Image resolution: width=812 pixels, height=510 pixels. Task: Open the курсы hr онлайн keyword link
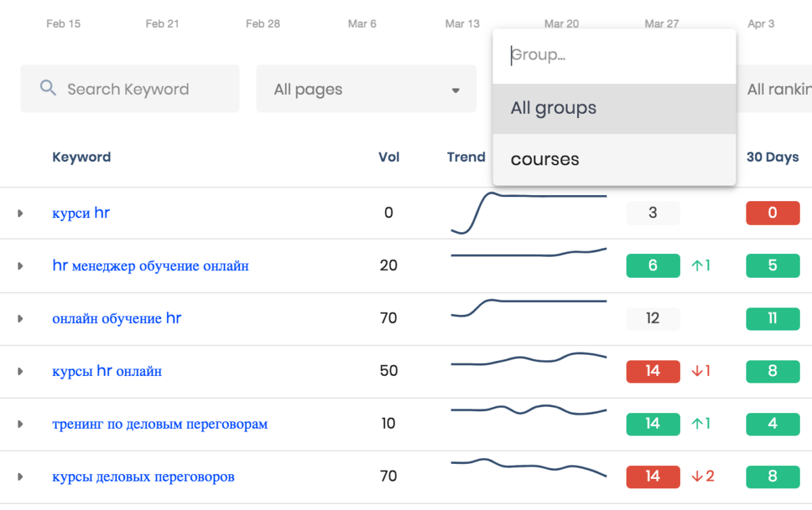107,371
